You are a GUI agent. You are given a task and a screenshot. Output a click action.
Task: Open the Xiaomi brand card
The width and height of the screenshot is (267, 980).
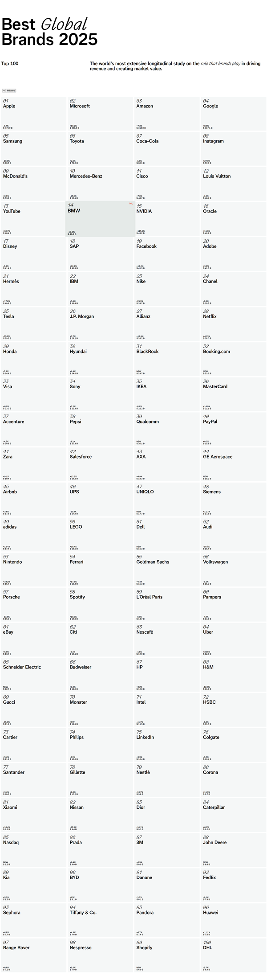coord(33,815)
